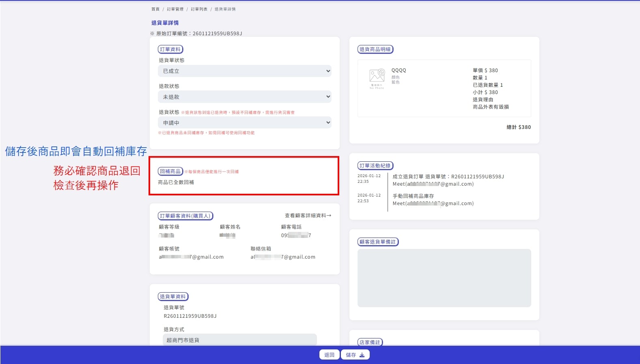Click the 退貨單資料 section tag
This screenshot has width=640, height=364.
[173, 297]
